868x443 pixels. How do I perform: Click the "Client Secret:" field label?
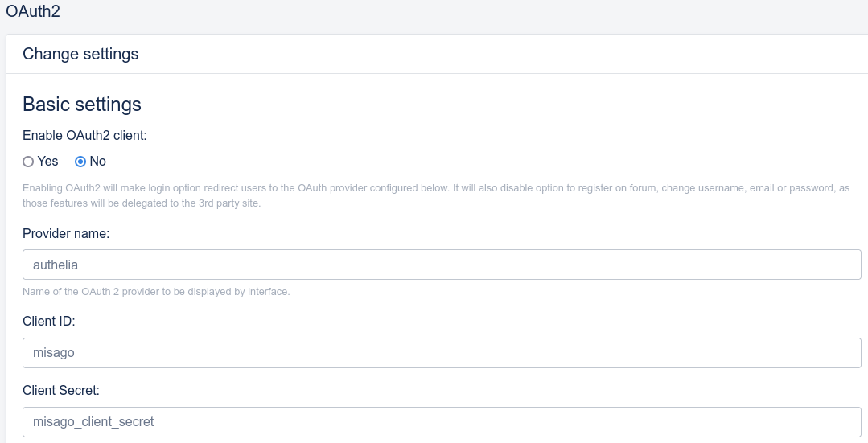[x=61, y=391]
